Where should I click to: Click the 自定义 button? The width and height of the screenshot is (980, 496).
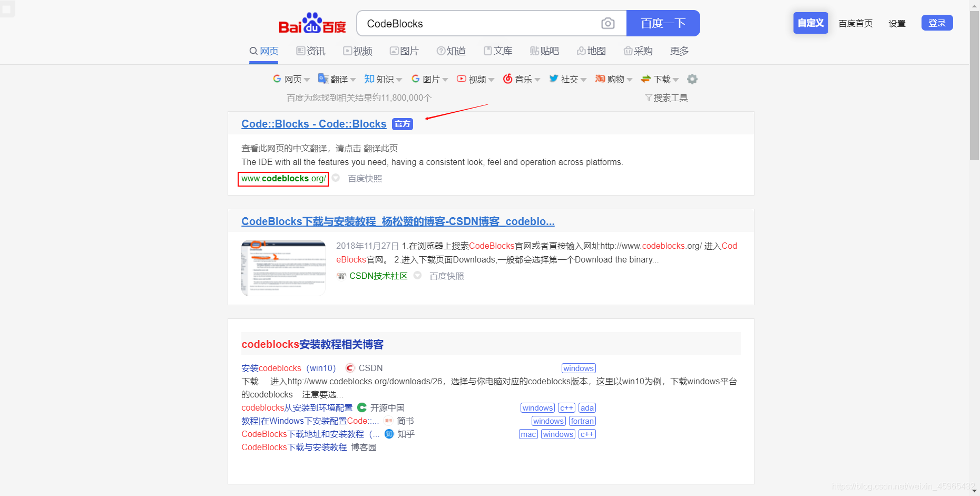(x=810, y=23)
